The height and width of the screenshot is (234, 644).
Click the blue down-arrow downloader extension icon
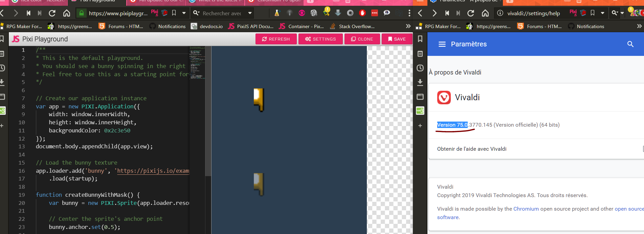[x=338, y=13]
